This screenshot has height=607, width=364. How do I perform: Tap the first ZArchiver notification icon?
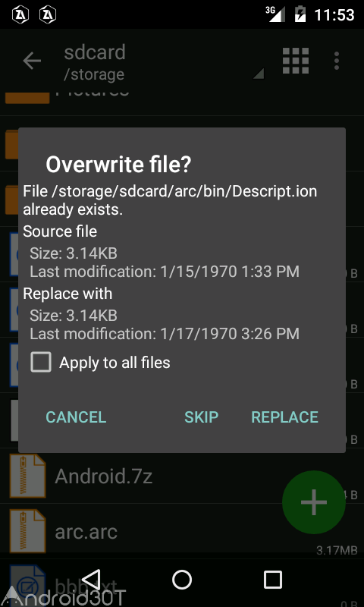pos(20,14)
